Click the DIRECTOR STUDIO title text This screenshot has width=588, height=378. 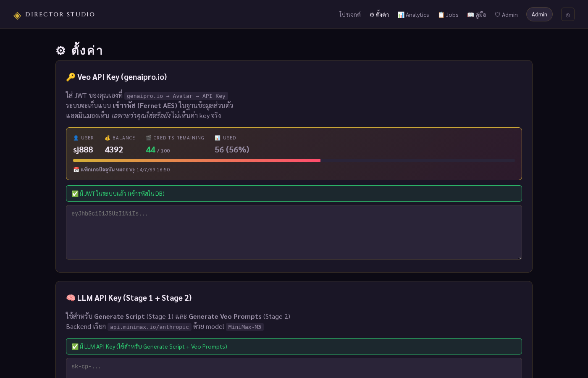click(x=60, y=14)
